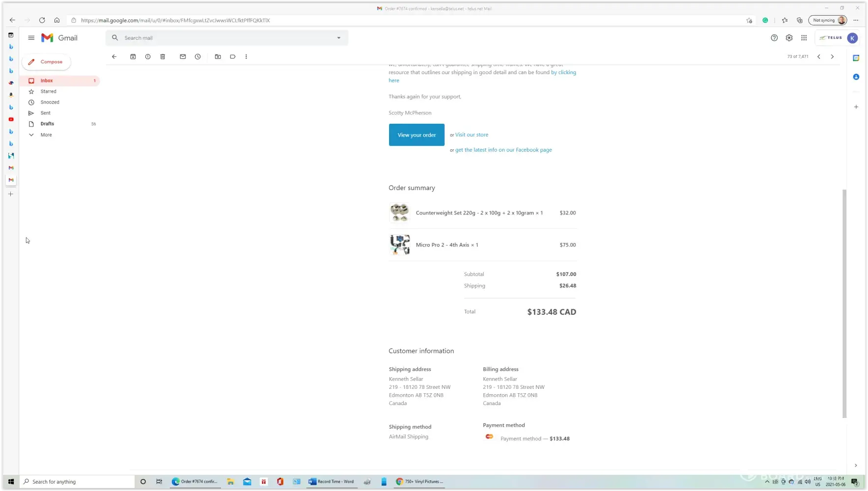Go to the Drafts folder
868x491 pixels.
point(47,124)
